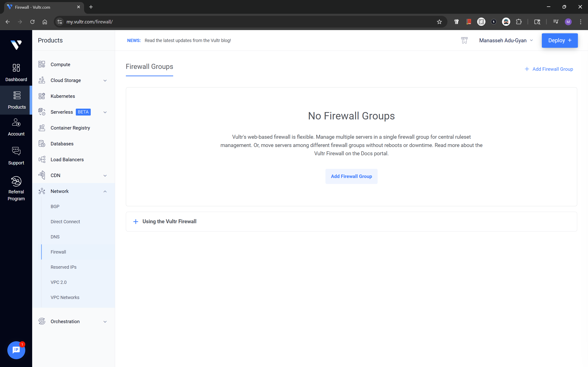This screenshot has width=588, height=367.
Task: Open the Vultr store icon in header
Action: coord(464,40)
